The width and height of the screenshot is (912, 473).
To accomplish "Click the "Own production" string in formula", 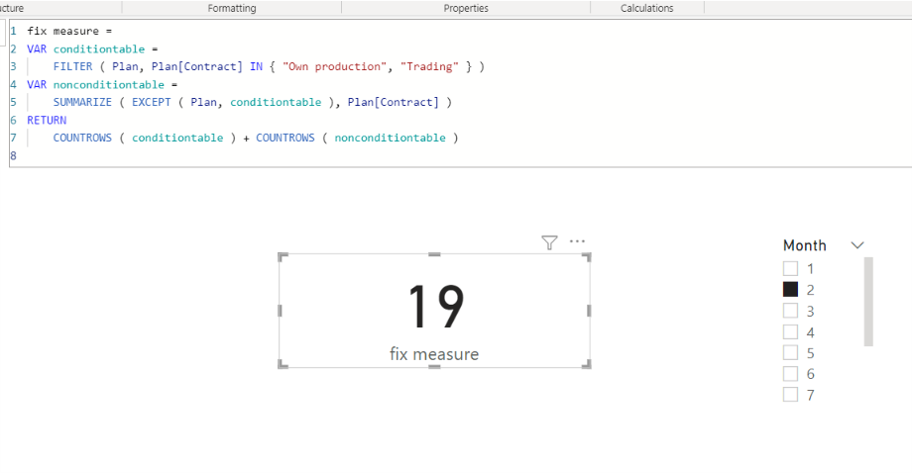I will tap(334, 66).
